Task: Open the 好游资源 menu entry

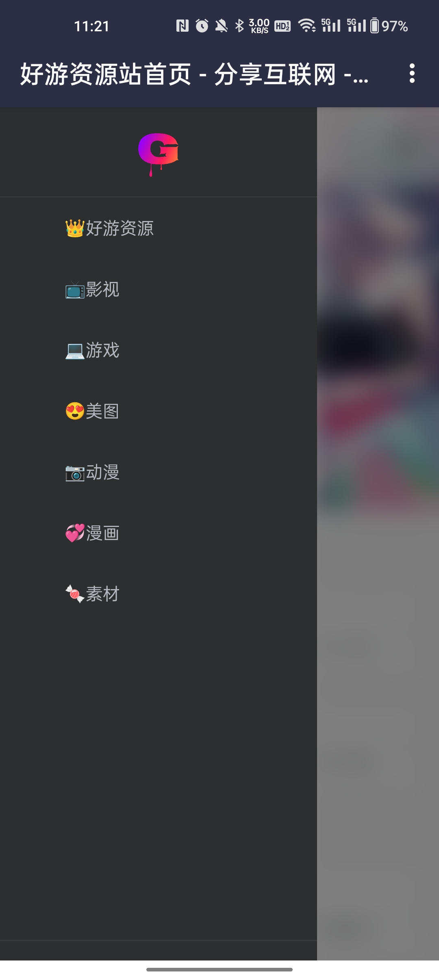Action: (x=158, y=228)
